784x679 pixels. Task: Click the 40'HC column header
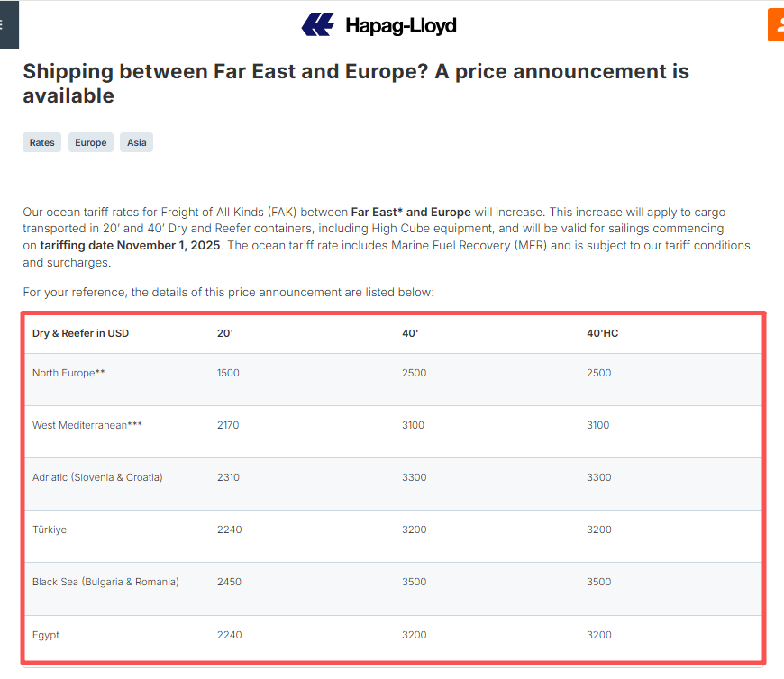pyautogui.click(x=602, y=333)
